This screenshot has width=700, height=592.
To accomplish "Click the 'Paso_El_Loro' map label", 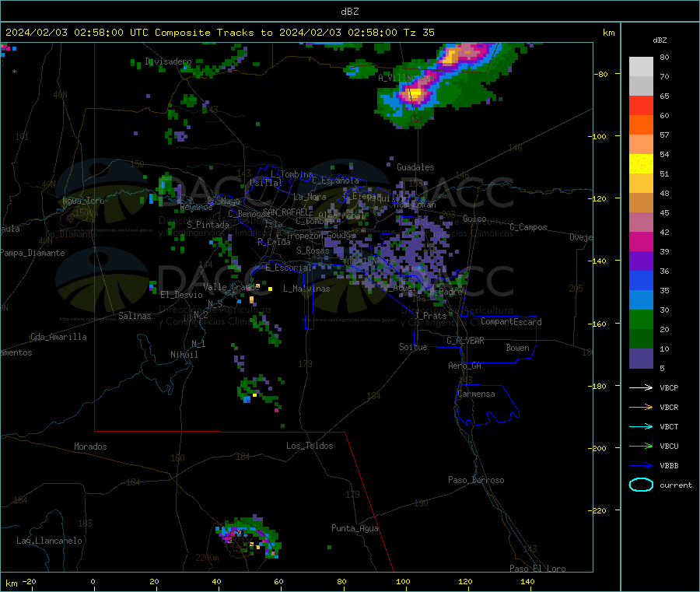I will coord(537,568).
